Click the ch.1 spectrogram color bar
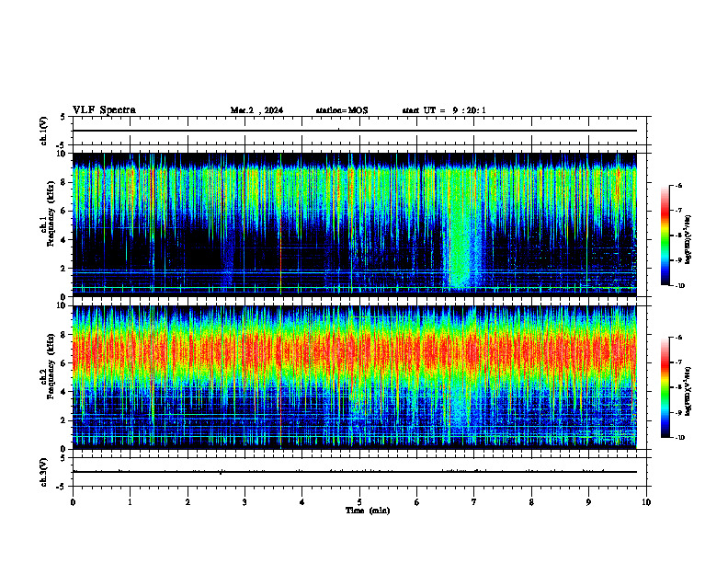The width and height of the screenshot is (728, 563). 665,236
